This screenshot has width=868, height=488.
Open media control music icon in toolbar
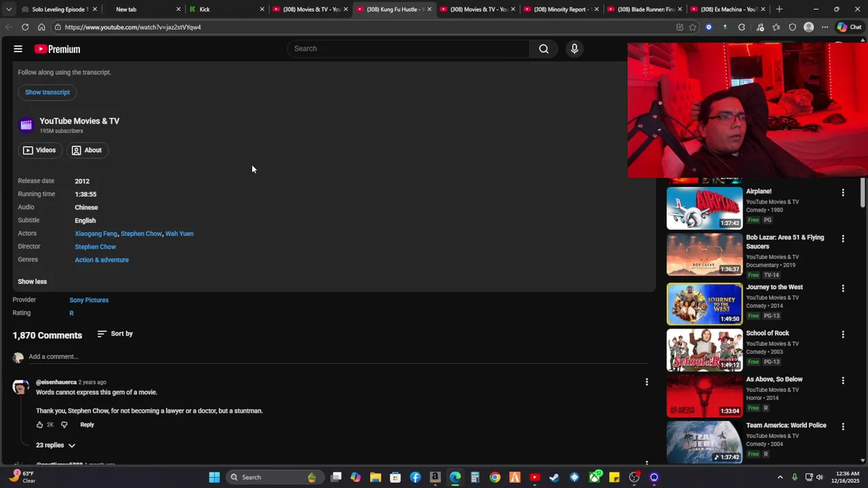pos(760,27)
